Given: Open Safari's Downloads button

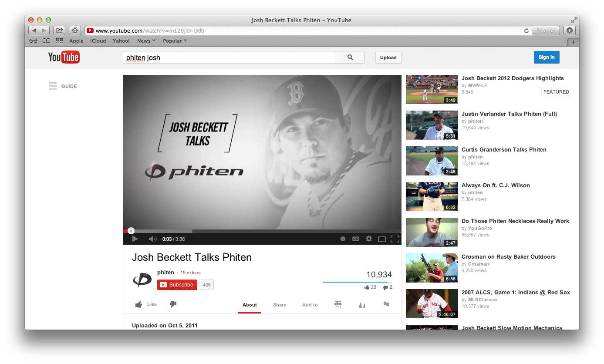Looking at the screenshot, I should point(570,30).
